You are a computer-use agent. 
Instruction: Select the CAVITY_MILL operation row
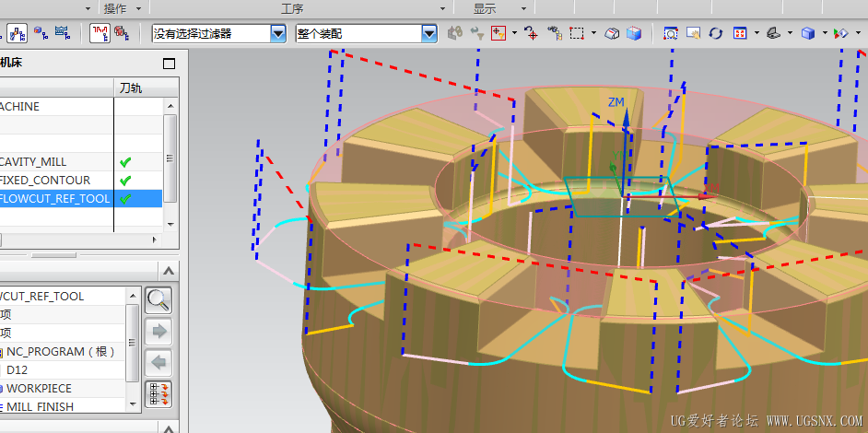point(81,161)
